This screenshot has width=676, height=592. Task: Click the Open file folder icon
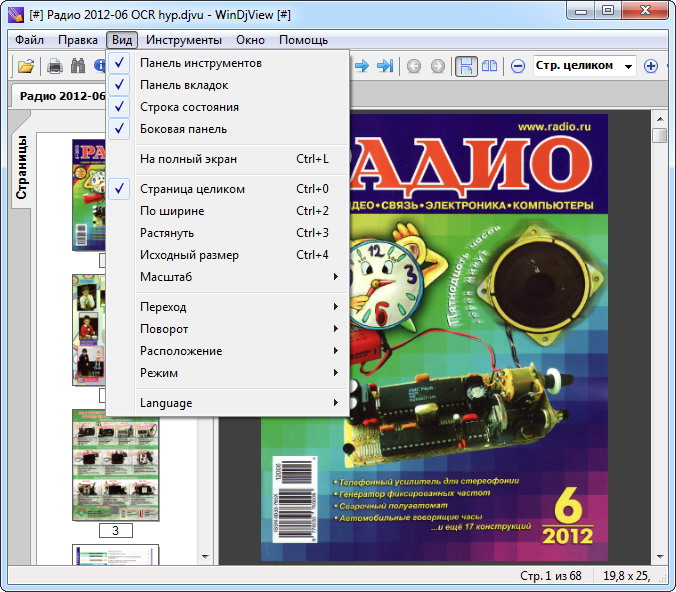click(x=26, y=66)
